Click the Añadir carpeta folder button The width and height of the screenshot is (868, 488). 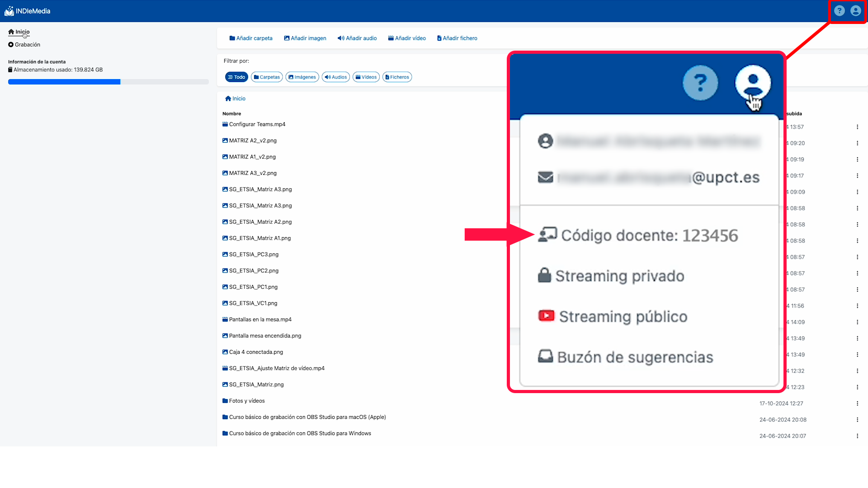pyautogui.click(x=251, y=38)
